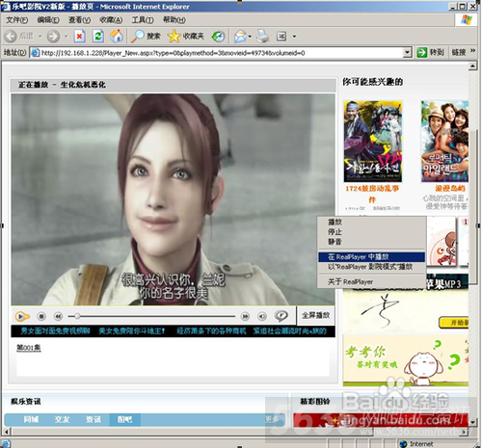Click the green Go arrow button
Image resolution: width=482 pixels, height=448 pixels.
tap(422, 52)
